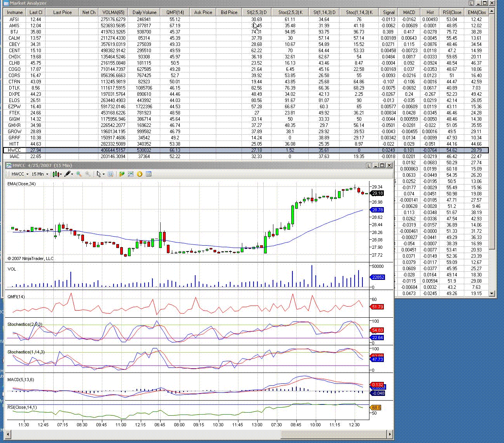Viewport: 504px width, 443px height.
Task: Click the MACD column header
Action: pyautogui.click(x=409, y=12)
